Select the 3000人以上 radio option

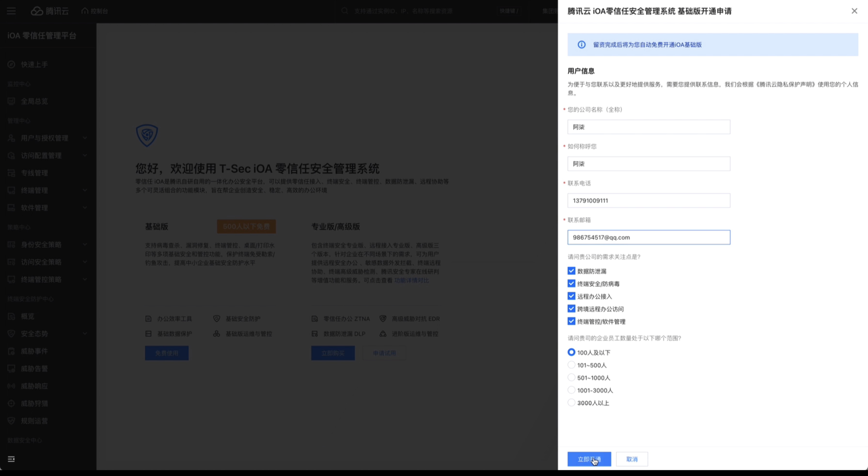[x=571, y=403]
